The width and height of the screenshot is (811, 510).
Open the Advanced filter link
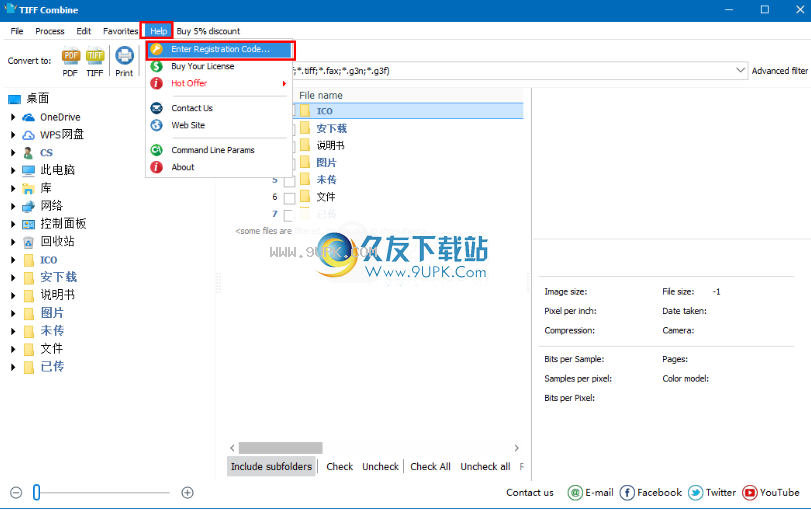tap(779, 71)
